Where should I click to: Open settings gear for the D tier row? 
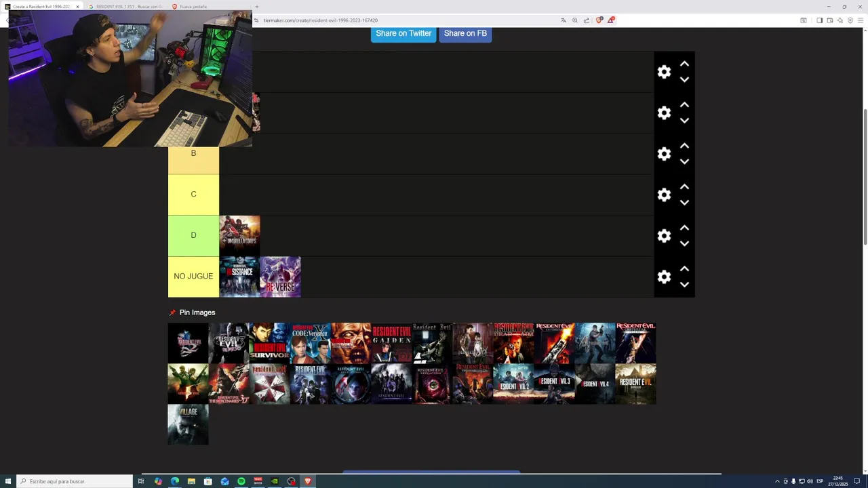(664, 236)
